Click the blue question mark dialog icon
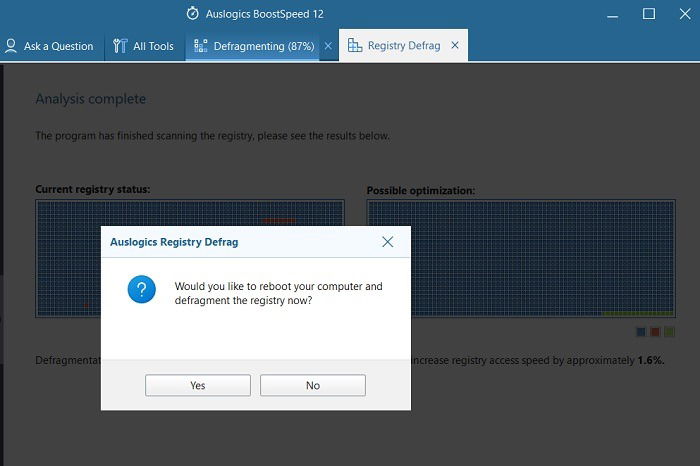The width and height of the screenshot is (700, 466). (142, 289)
